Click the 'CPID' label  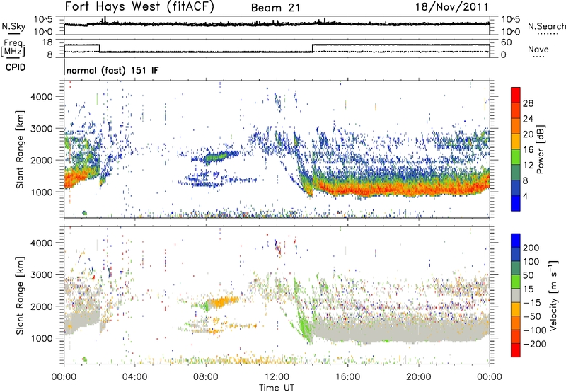[16, 67]
